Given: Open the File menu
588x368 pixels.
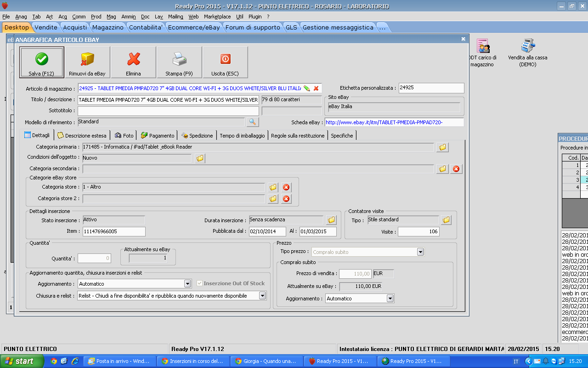Looking at the screenshot, I should coord(6,17).
